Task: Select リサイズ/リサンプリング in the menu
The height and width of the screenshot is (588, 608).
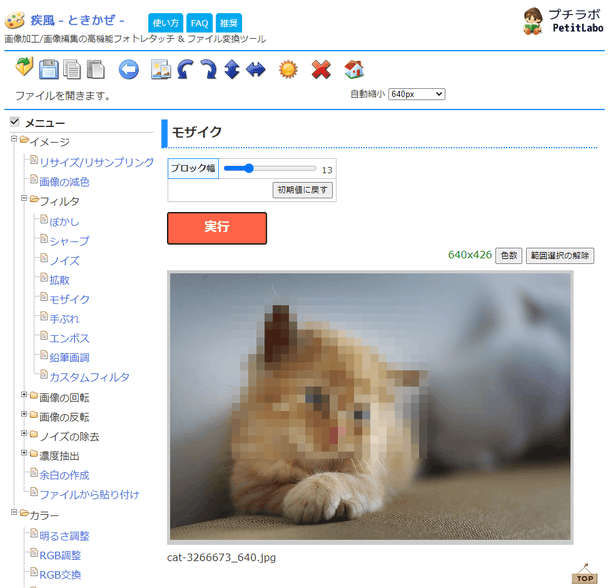Action: coord(97,162)
